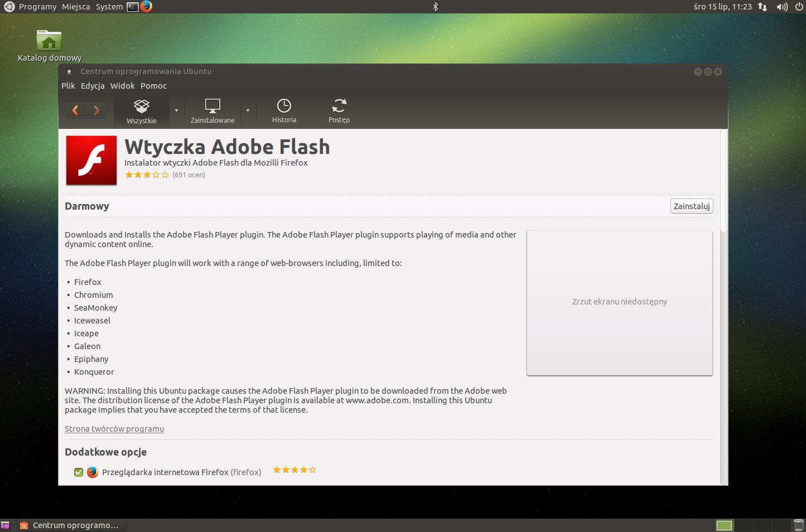Expand the Zainstalowane dropdown arrow
The height and width of the screenshot is (532, 806).
tap(248, 110)
